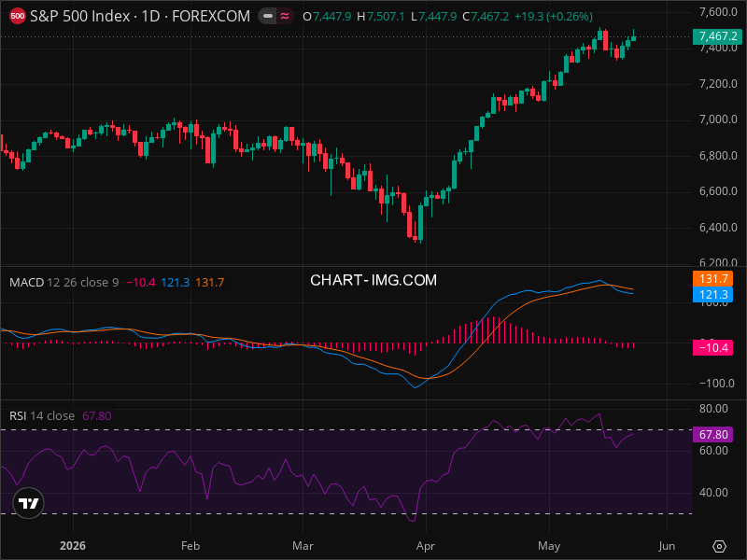Click the 7,600.0 price axis label
747x560 pixels.
point(718,11)
